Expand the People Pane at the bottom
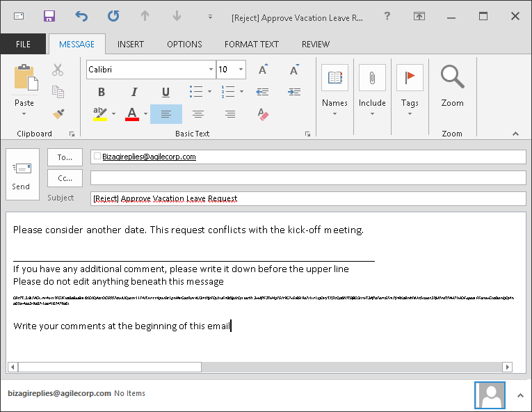The image size is (532, 412). click(520, 396)
